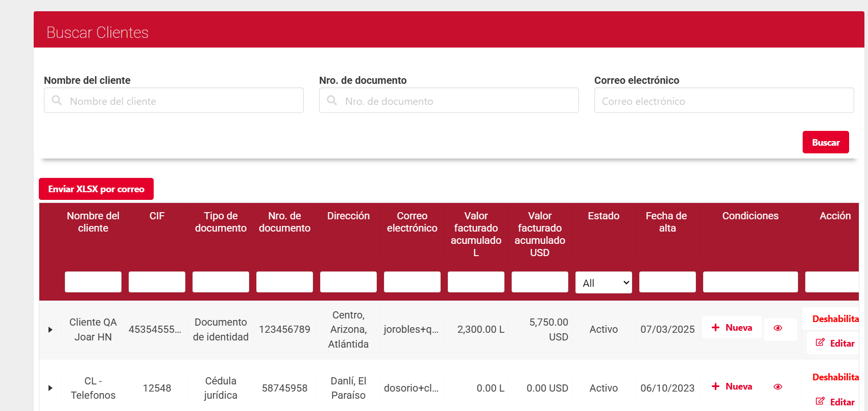Sort by Fecha de alta column header
This screenshot has width=868, height=411.
click(x=666, y=222)
